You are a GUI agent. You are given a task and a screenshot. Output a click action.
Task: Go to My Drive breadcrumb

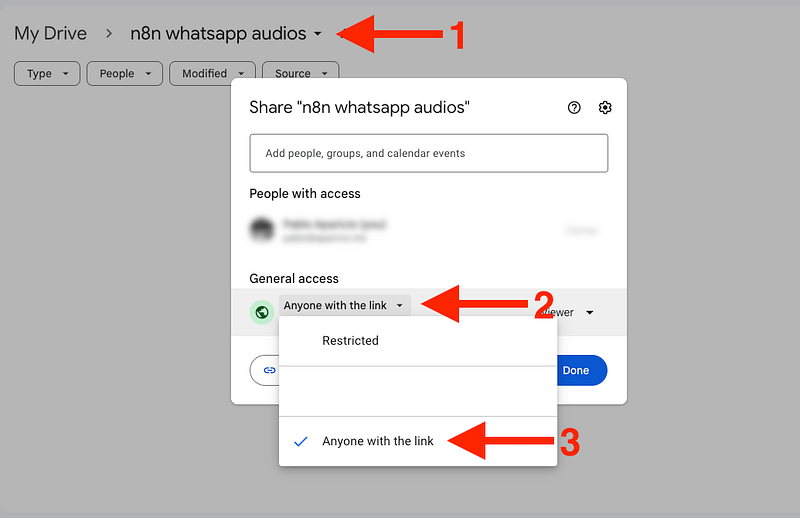click(x=50, y=34)
